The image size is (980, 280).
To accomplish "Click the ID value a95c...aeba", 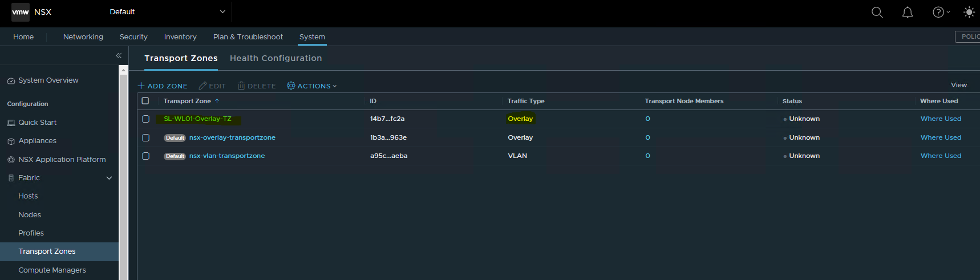I will 389,156.
